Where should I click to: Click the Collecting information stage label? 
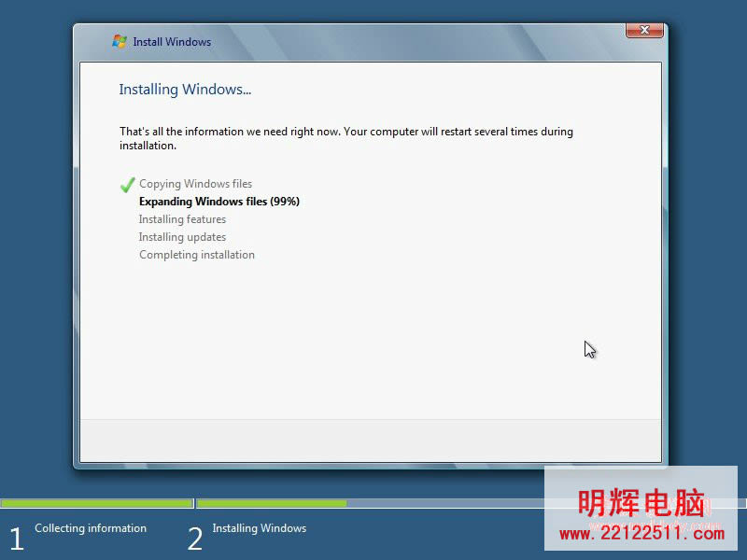91,528
